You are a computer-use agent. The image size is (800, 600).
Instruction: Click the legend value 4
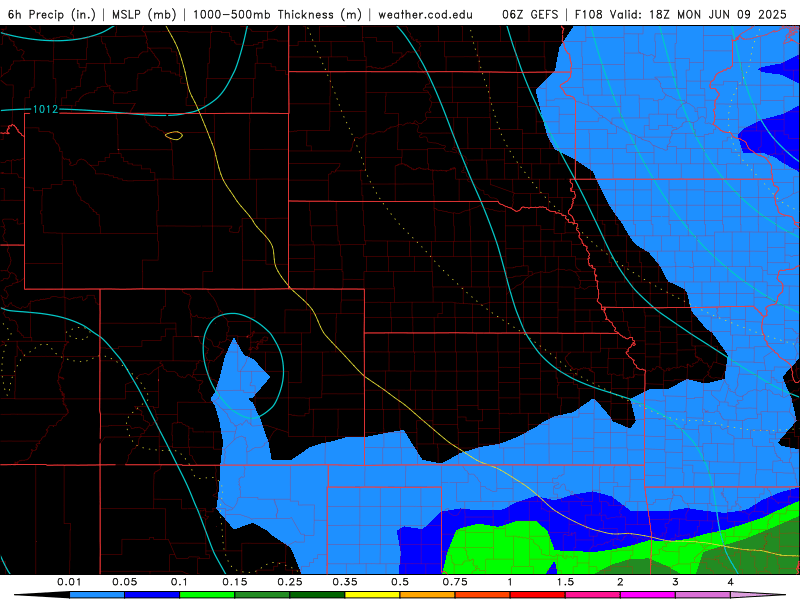tap(731, 582)
